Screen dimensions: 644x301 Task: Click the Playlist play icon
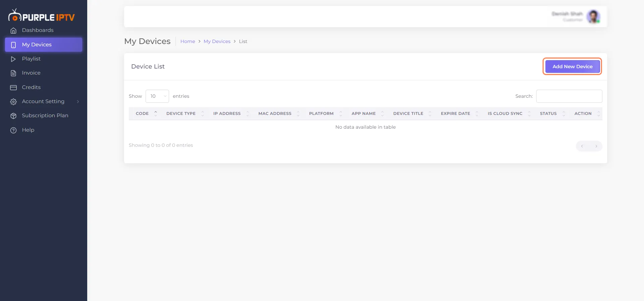(13, 59)
